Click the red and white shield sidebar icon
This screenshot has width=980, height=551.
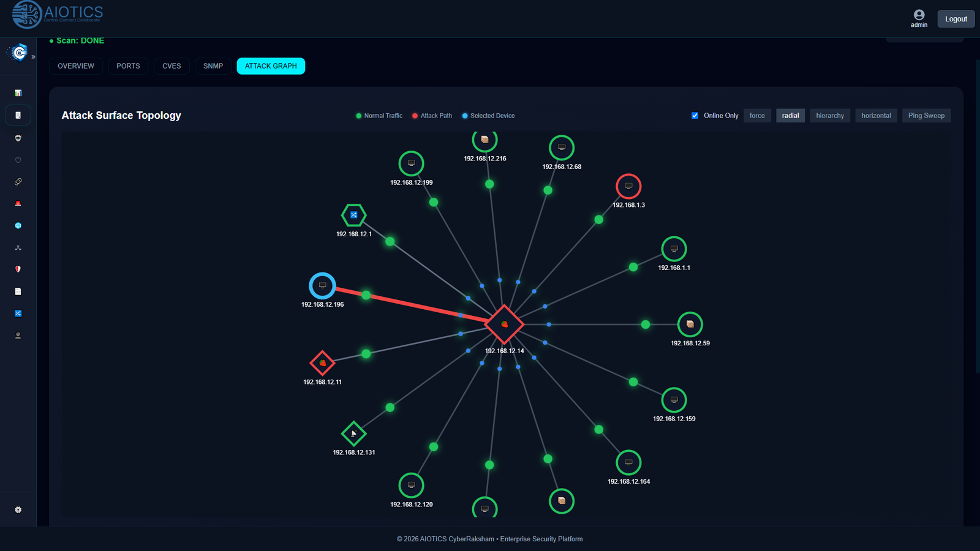18,269
